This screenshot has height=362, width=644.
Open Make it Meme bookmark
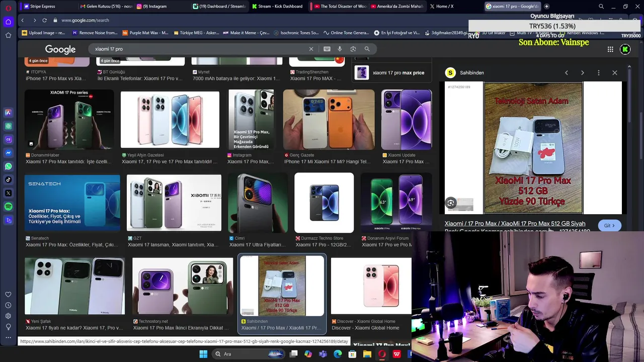pyautogui.click(x=246, y=33)
